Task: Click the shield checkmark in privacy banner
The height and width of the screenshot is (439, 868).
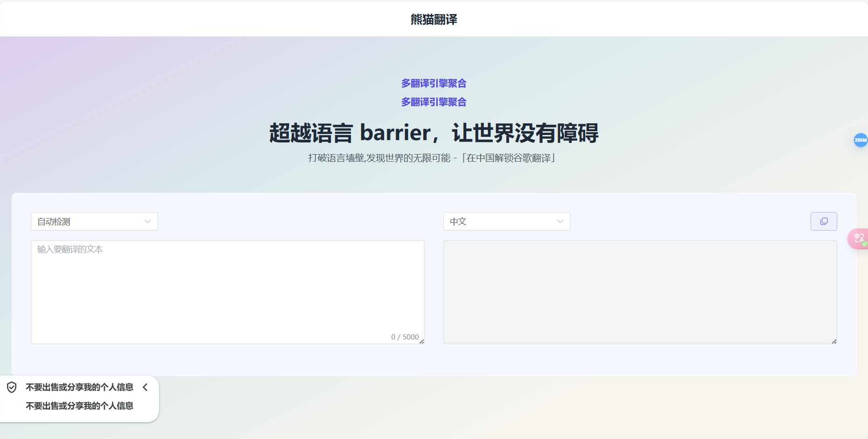Action: [x=11, y=387]
